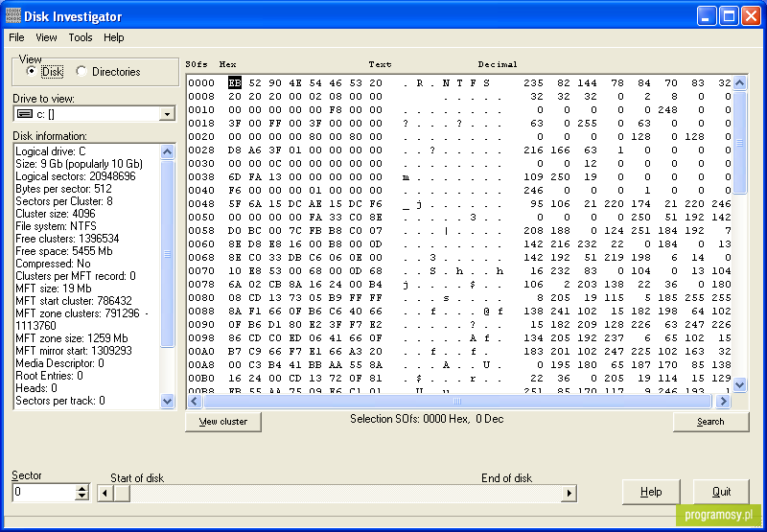This screenshot has height=532, width=767.
Task: Click the Quit button
Action: click(x=722, y=492)
